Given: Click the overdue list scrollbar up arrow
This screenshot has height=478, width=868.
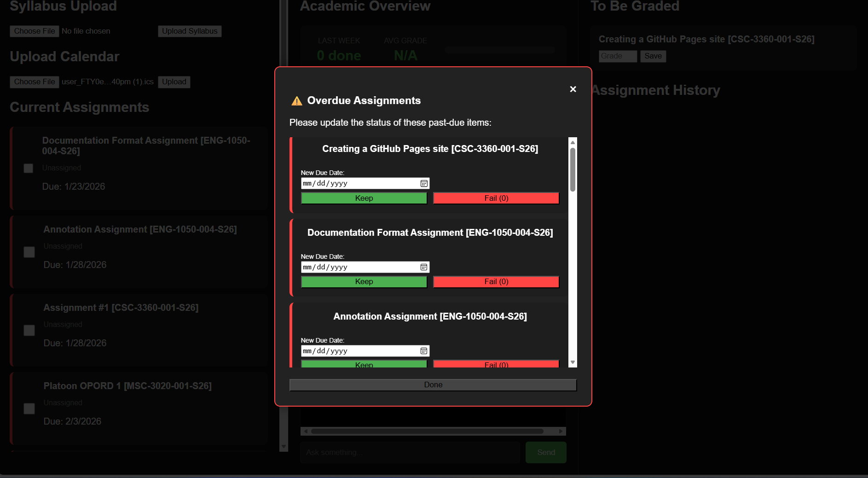Looking at the screenshot, I should [x=573, y=142].
